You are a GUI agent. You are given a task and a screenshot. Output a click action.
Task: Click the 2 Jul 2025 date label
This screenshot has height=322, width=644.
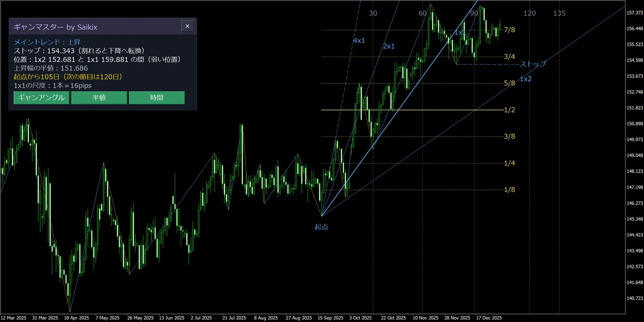pos(202,318)
